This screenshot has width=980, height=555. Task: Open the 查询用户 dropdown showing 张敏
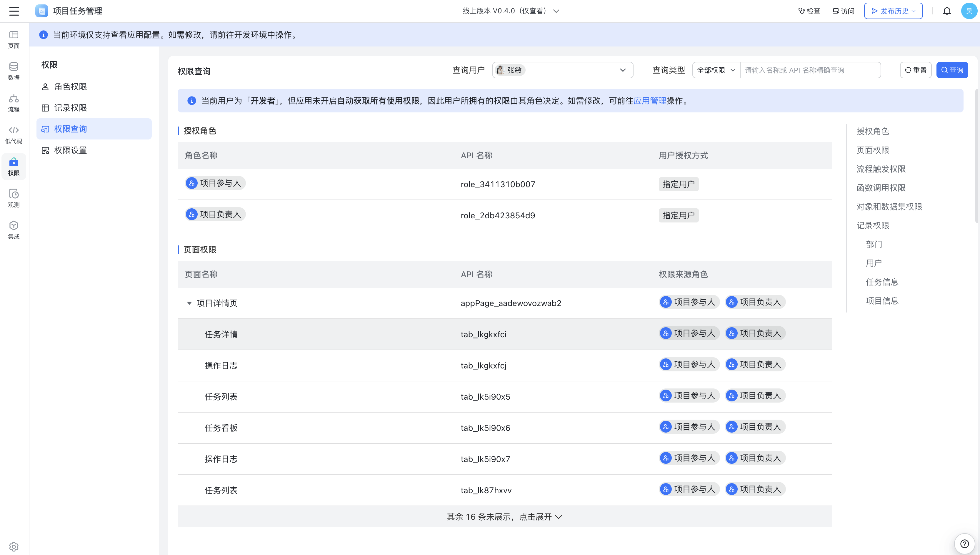(563, 70)
